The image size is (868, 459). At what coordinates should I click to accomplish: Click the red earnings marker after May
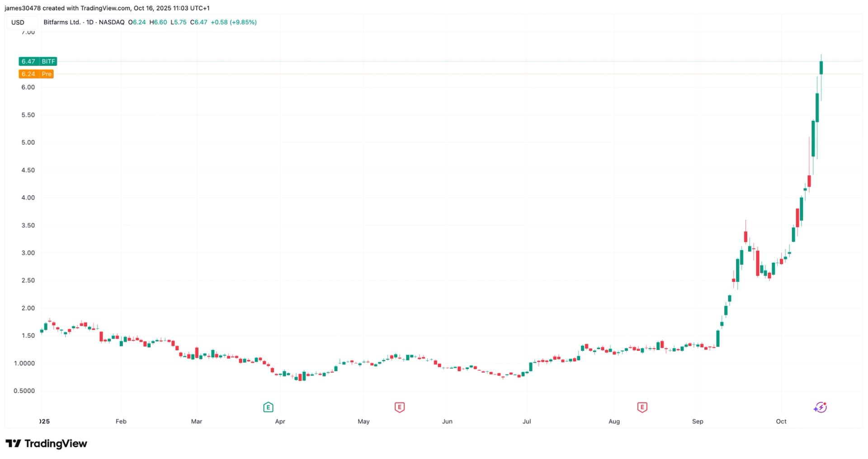pyautogui.click(x=399, y=407)
